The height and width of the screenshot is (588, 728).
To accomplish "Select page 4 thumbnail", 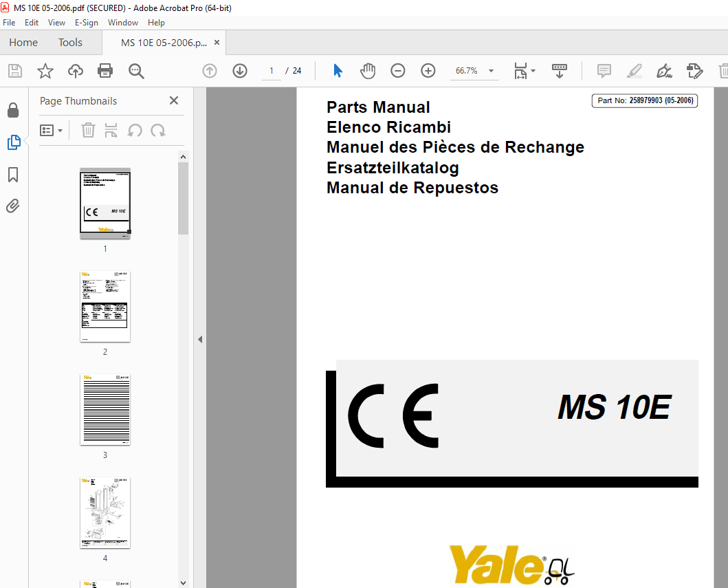I will (x=105, y=513).
